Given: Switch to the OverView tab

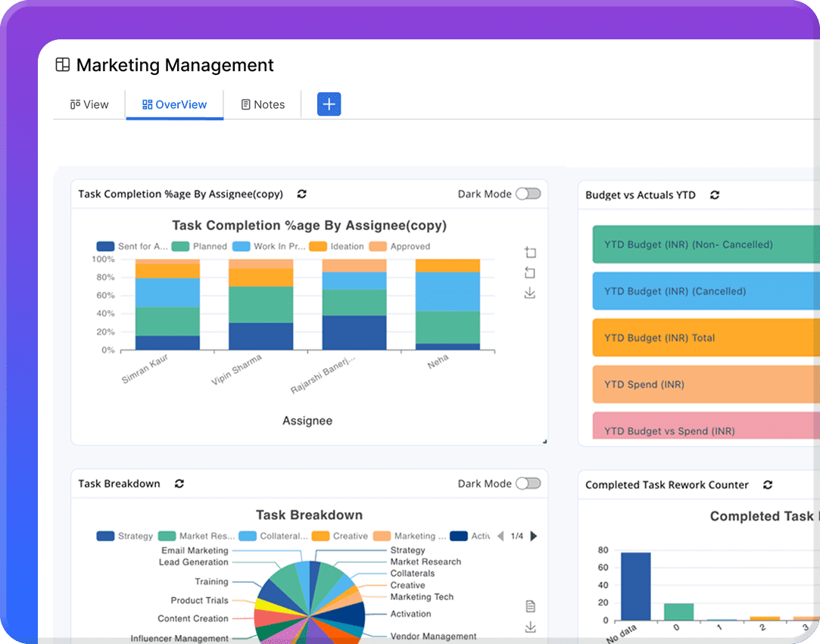Looking at the screenshot, I should [x=175, y=104].
